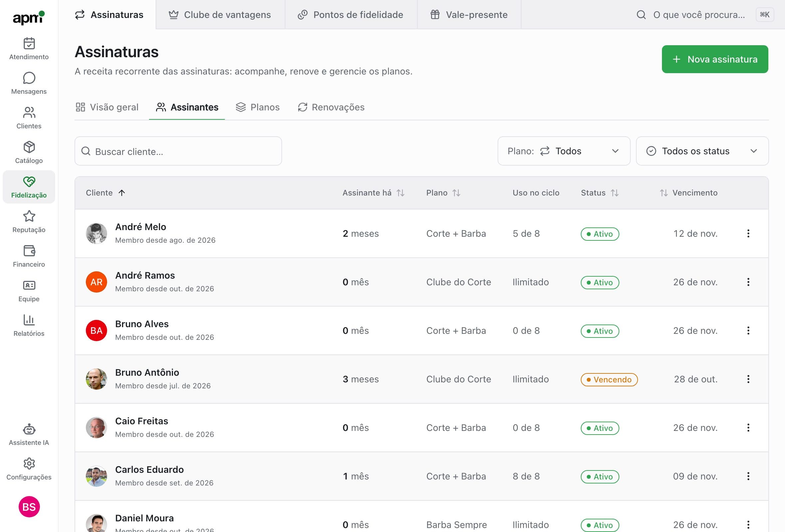The image size is (785, 532).
Task: Click the Buscar cliente search field
Action: [x=178, y=151]
